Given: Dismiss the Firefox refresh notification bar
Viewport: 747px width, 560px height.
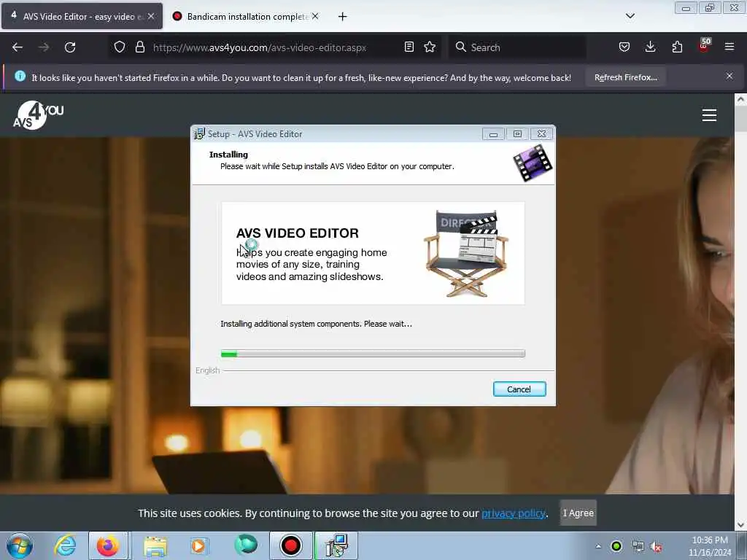Looking at the screenshot, I should [729, 76].
